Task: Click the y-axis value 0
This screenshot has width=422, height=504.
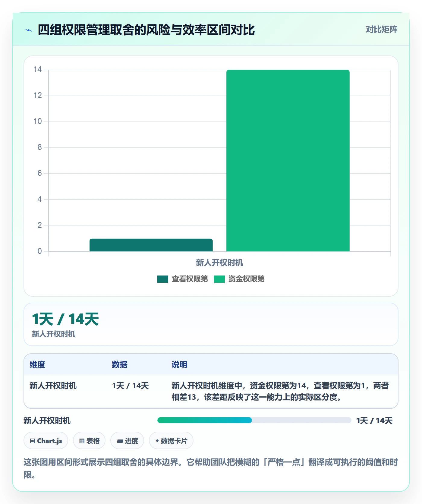Action: point(39,251)
